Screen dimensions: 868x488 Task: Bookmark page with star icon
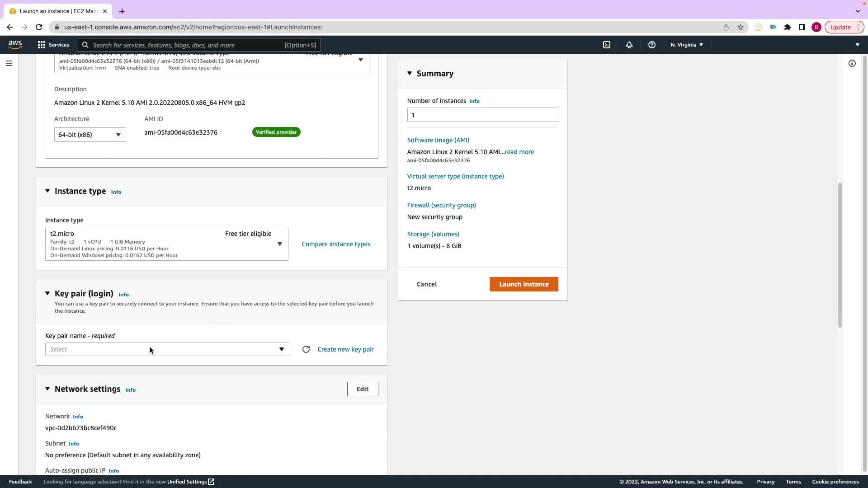(740, 27)
